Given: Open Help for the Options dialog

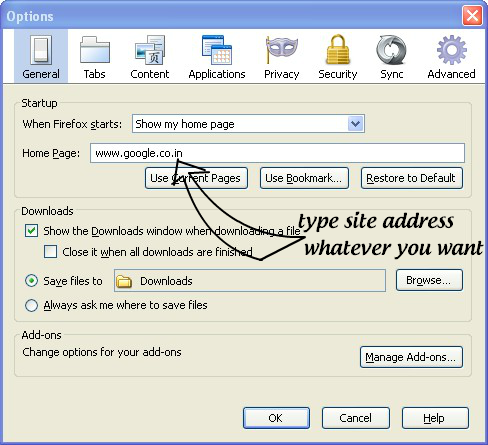Looking at the screenshot, I should coord(435,418).
